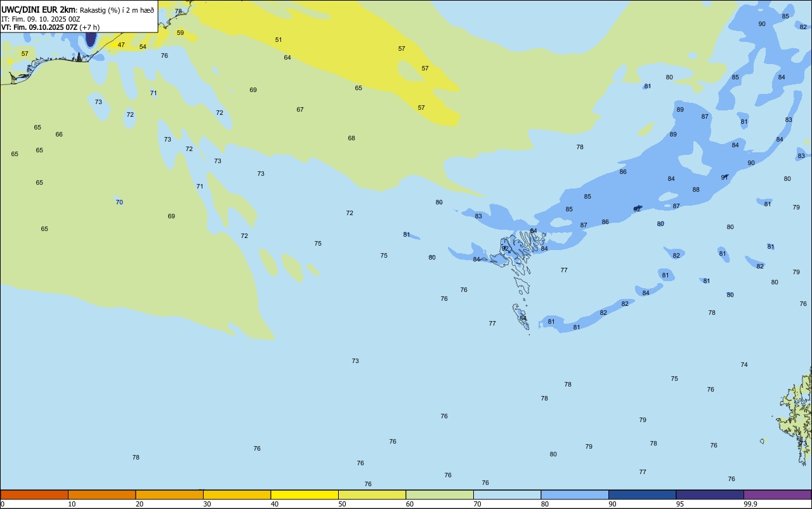Click the legend tick label '40'
Screen dimensions: 812x509
click(275, 504)
